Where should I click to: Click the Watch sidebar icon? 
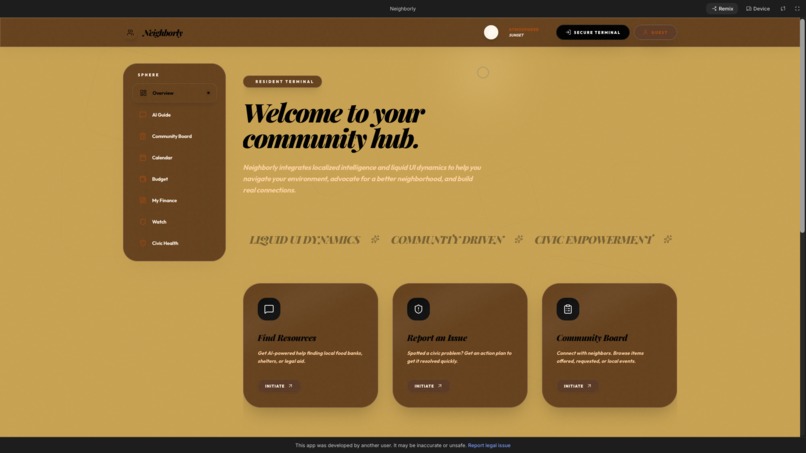point(143,222)
